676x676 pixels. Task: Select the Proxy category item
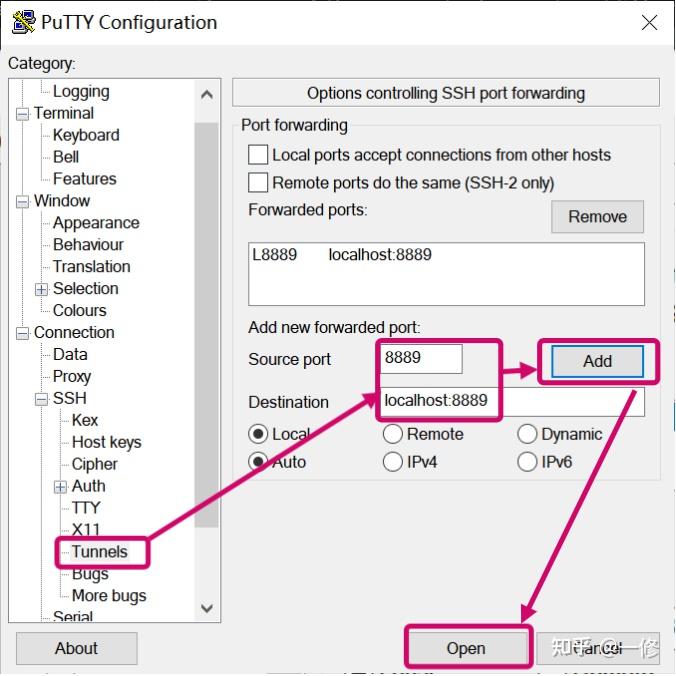(x=72, y=377)
